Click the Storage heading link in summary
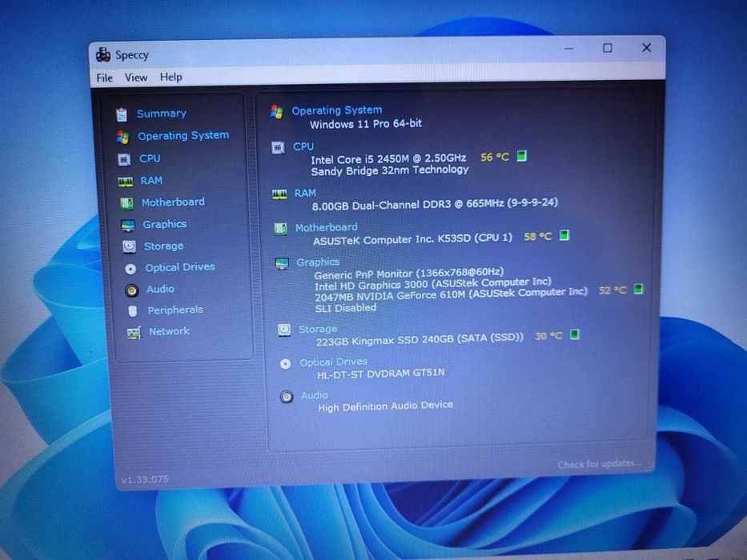Viewport: 747px width, 560px height. click(x=318, y=329)
